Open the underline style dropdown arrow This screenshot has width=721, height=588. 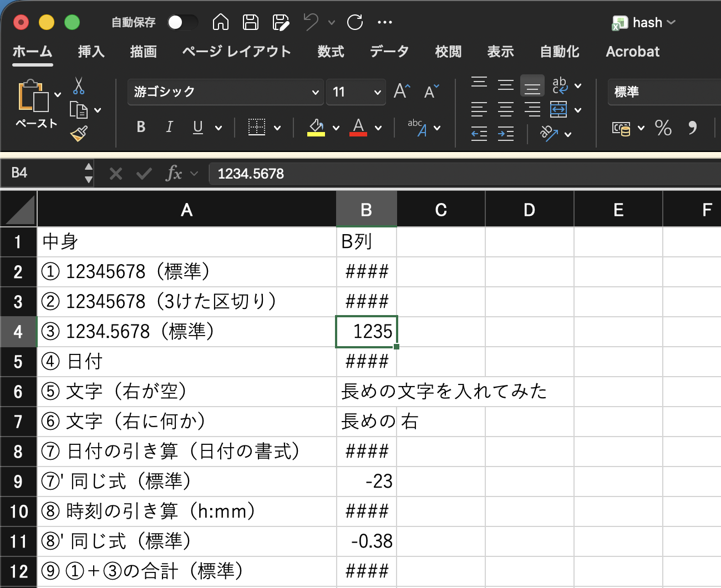[219, 128]
